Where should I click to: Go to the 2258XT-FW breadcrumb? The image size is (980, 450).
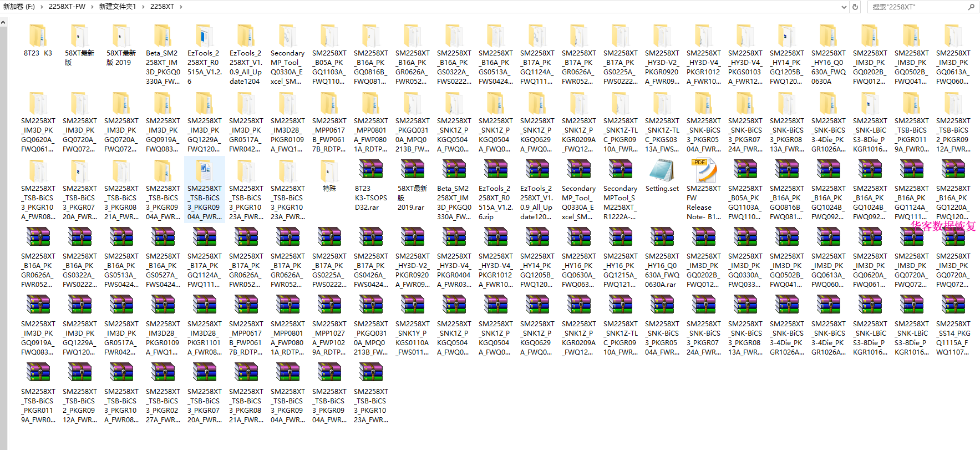click(x=67, y=7)
